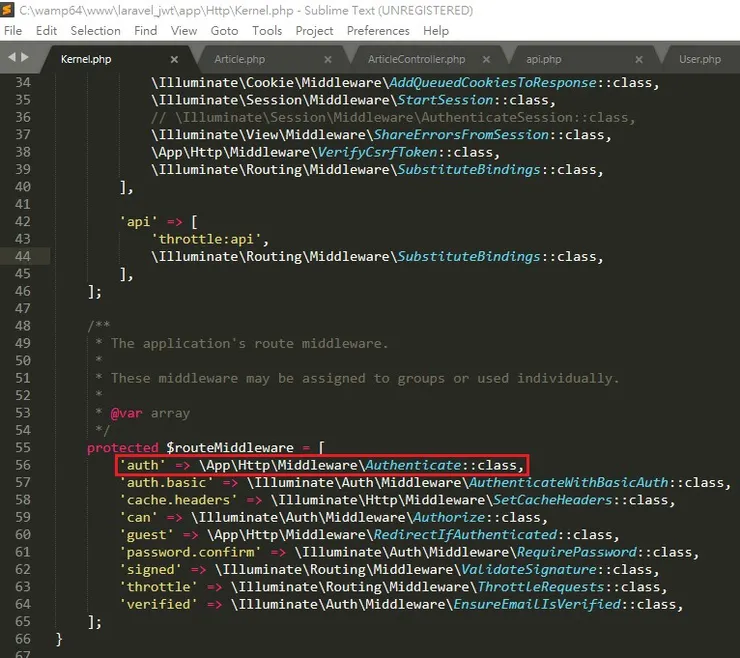Click VerifyCsrfToken on line 38
Image resolution: width=740 pixels, height=658 pixels.
[x=377, y=152]
